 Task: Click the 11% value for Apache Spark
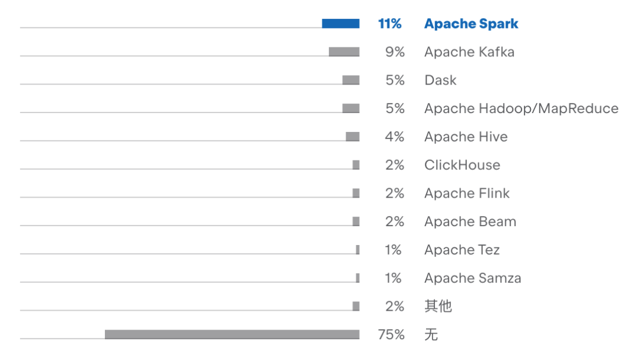tap(390, 24)
